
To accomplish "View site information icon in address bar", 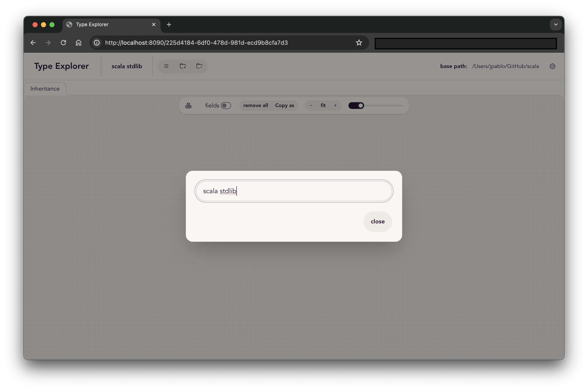I will coord(97,43).
